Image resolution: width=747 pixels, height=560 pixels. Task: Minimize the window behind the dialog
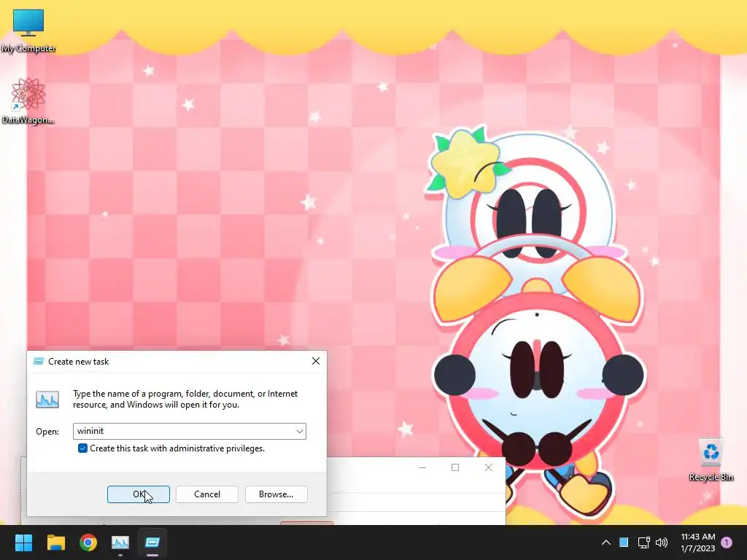point(422,467)
